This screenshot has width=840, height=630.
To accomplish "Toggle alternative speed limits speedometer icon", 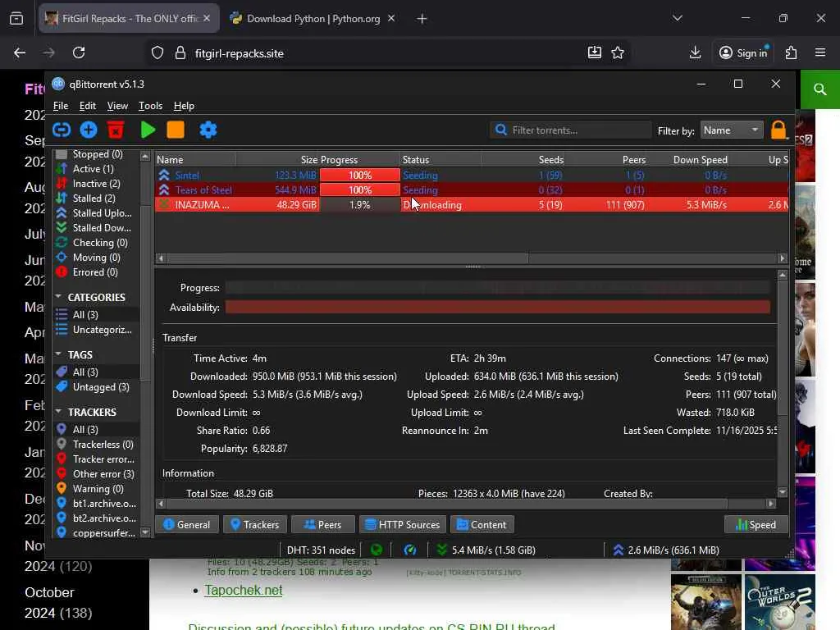I will click(410, 550).
